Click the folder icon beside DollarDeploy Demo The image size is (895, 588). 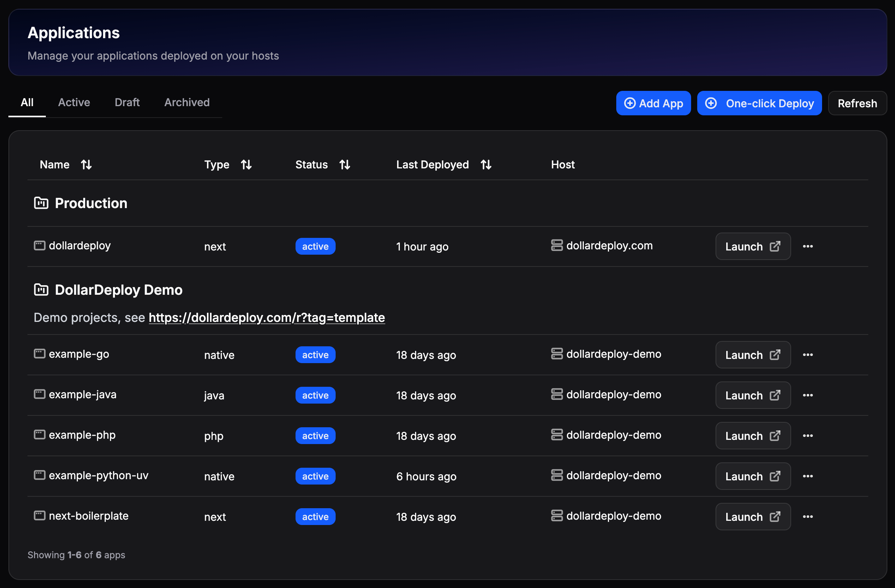(x=42, y=290)
